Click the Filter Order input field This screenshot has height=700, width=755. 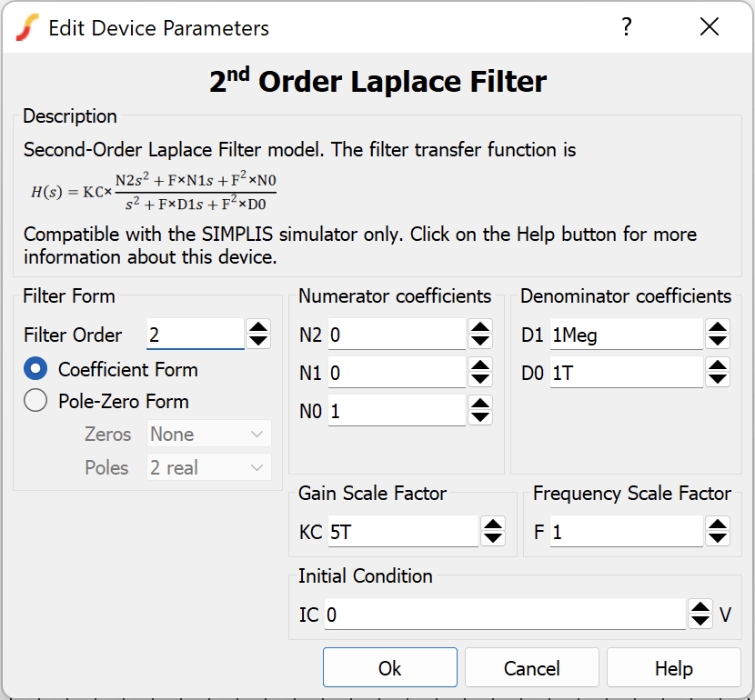196,334
